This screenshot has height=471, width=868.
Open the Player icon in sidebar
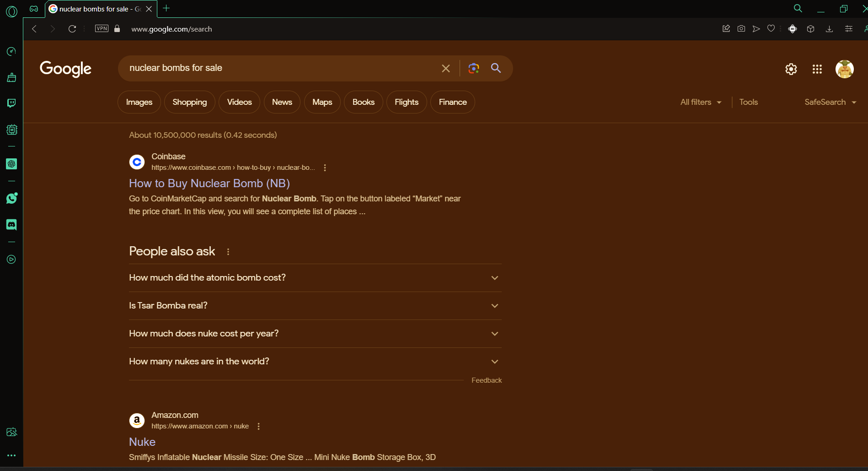(x=11, y=260)
